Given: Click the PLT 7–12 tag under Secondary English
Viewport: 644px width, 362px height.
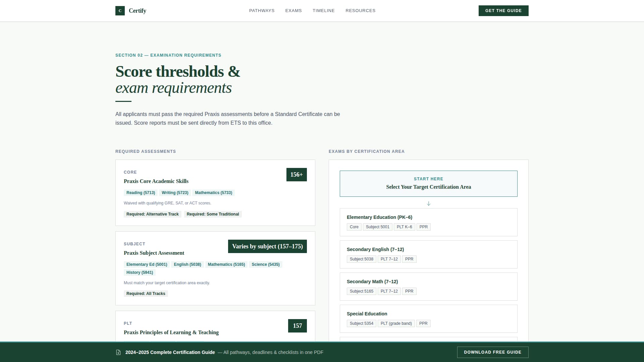Looking at the screenshot, I should [x=389, y=259].
